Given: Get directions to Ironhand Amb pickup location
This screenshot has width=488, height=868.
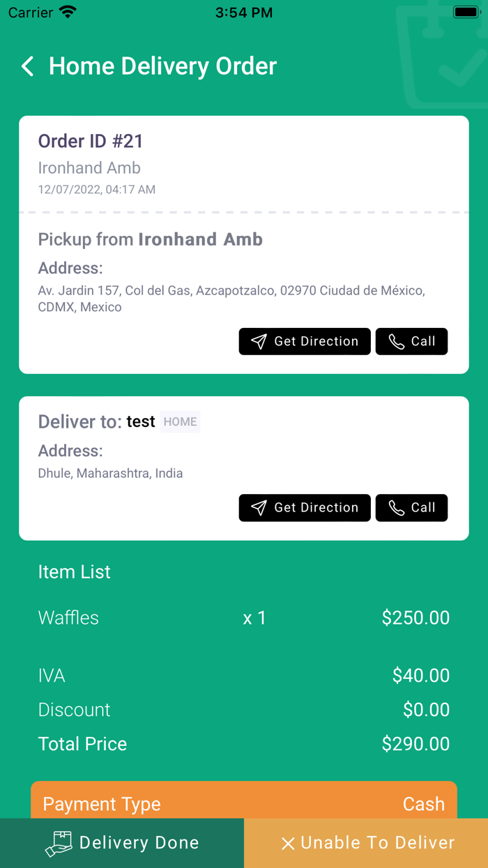Looking at the screenshot, I should (305, 341).
